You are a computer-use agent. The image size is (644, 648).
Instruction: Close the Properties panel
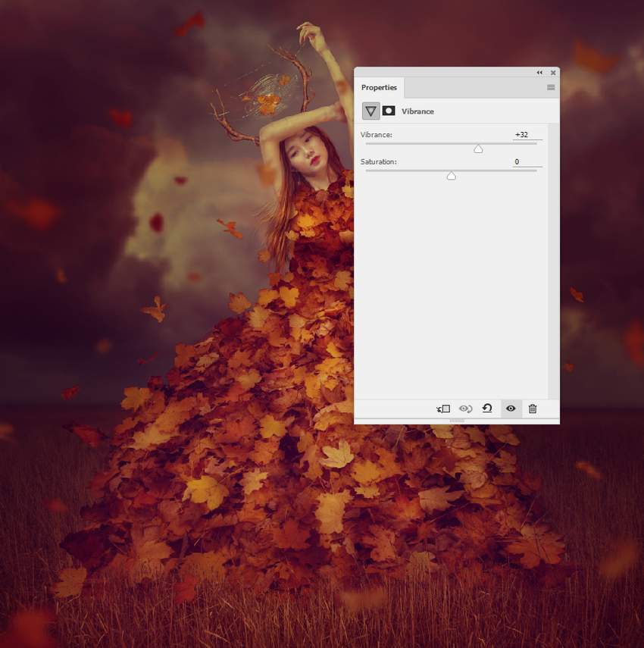(x=553, y=73)
